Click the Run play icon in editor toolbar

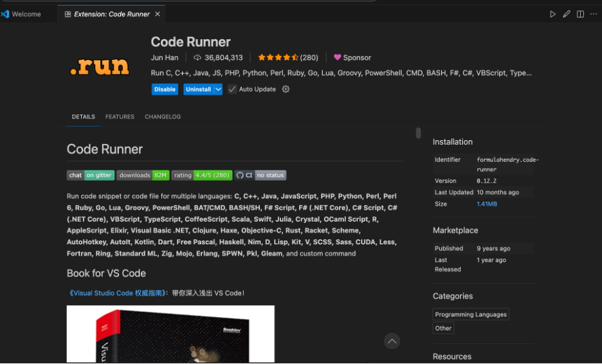point(552,14)
